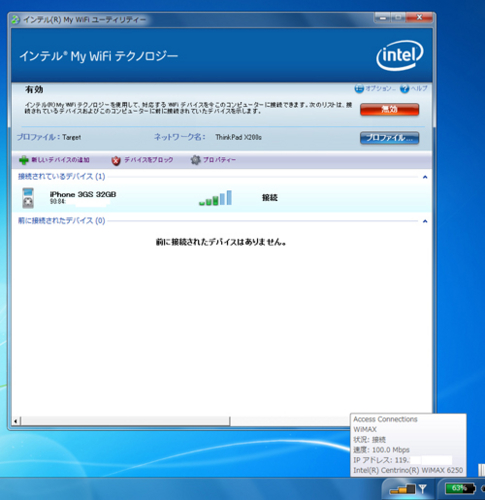
Task: Click the プロファイル: Target label
Action: click(49, 137)
